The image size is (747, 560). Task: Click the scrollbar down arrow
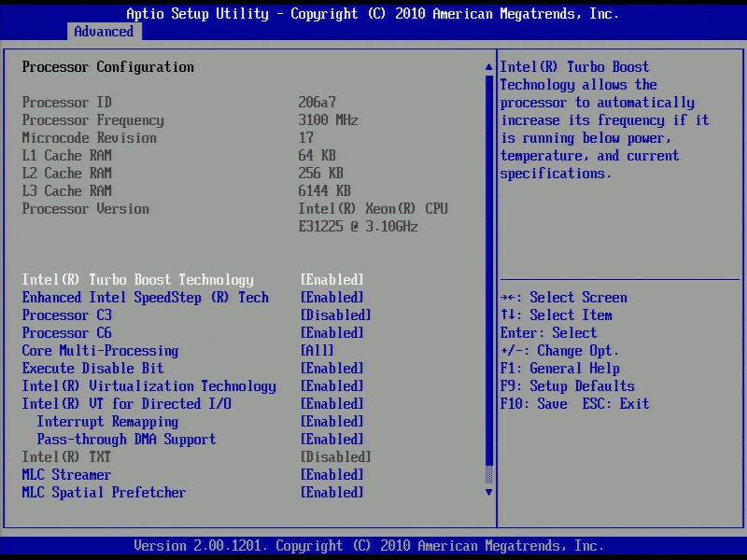click(488, 492)
